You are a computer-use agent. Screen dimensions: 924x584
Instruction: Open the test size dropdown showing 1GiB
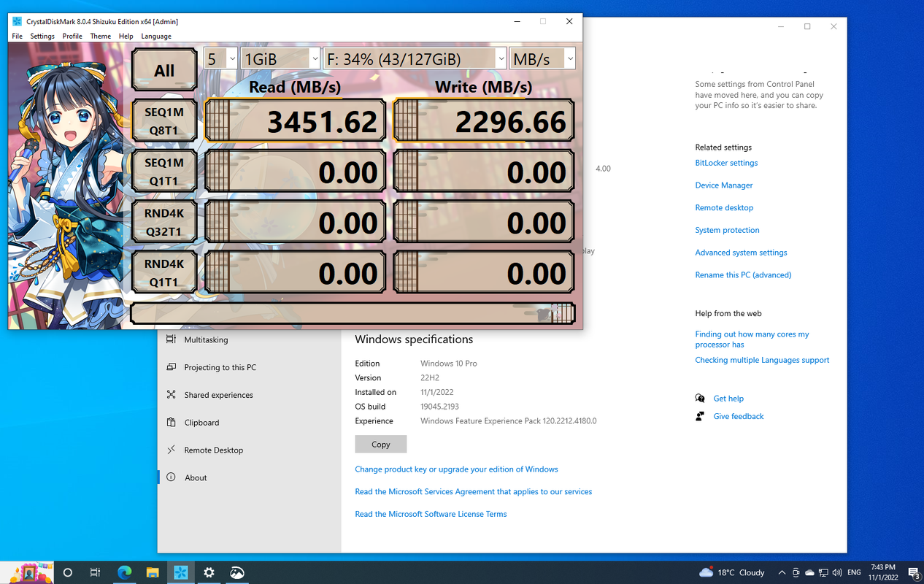(x=280, y=59)
